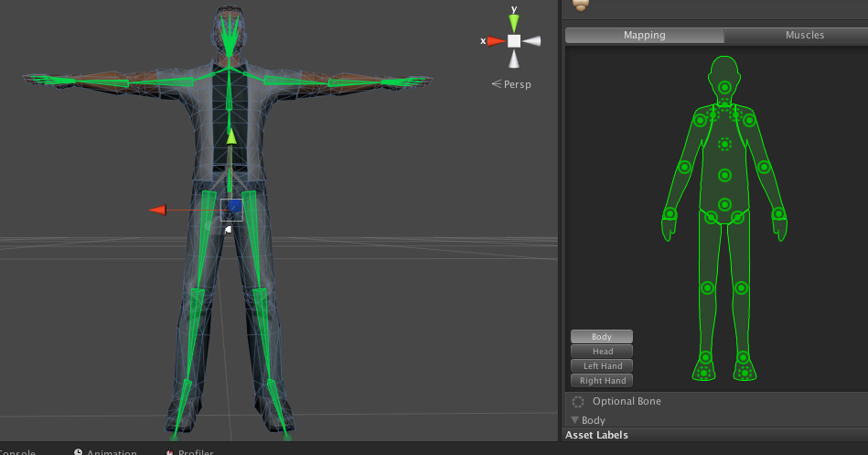Collapse the Body foldout section
This screenshot has height=455, width=868.
[576, 420]
